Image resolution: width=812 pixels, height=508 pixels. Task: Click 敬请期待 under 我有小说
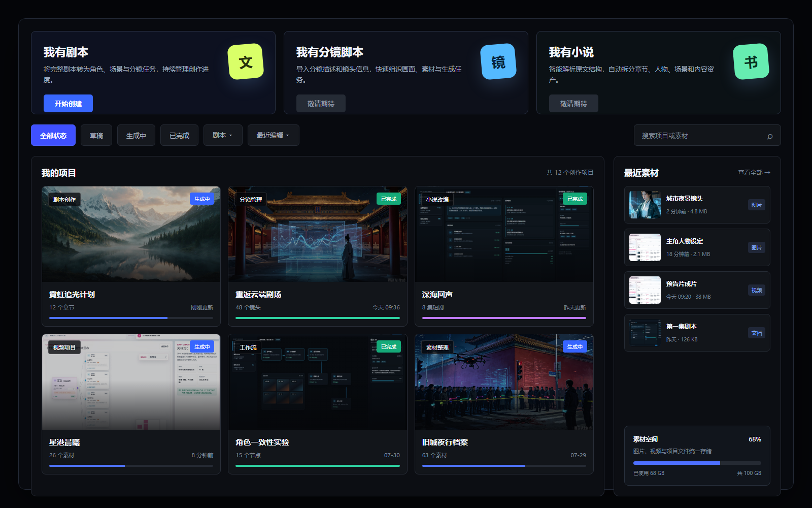point(573,104)
